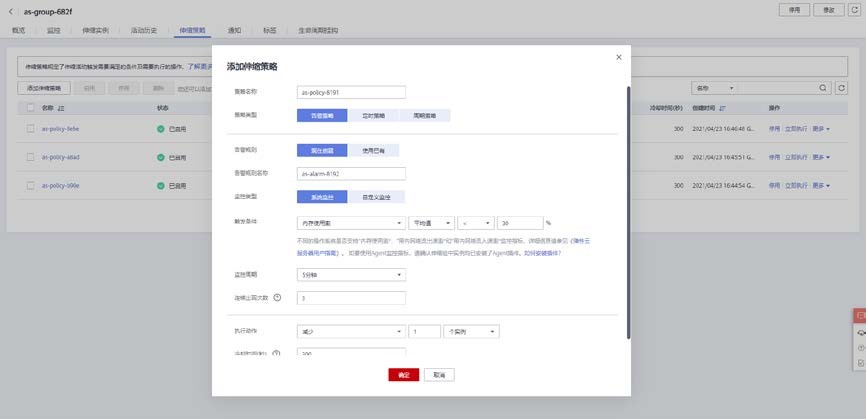Select 自定义监控 monitoring type
The height and width of the screenshot is (419, 866).
376,197
